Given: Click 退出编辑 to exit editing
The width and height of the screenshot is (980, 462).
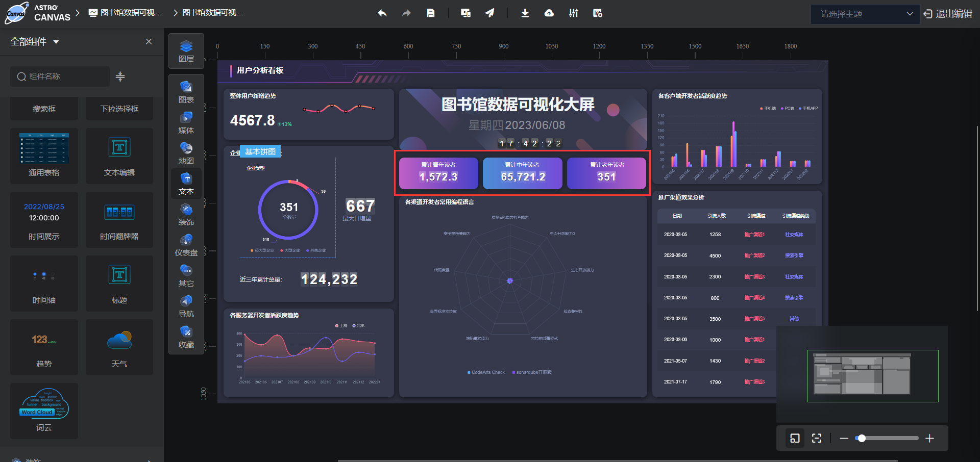Looking at the screenshot, I should [x=953, y=14].
